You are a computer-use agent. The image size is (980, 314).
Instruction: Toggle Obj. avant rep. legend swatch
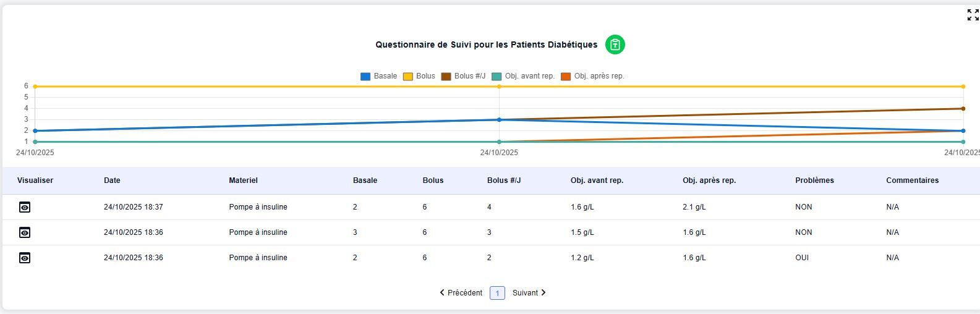[497, 76]
